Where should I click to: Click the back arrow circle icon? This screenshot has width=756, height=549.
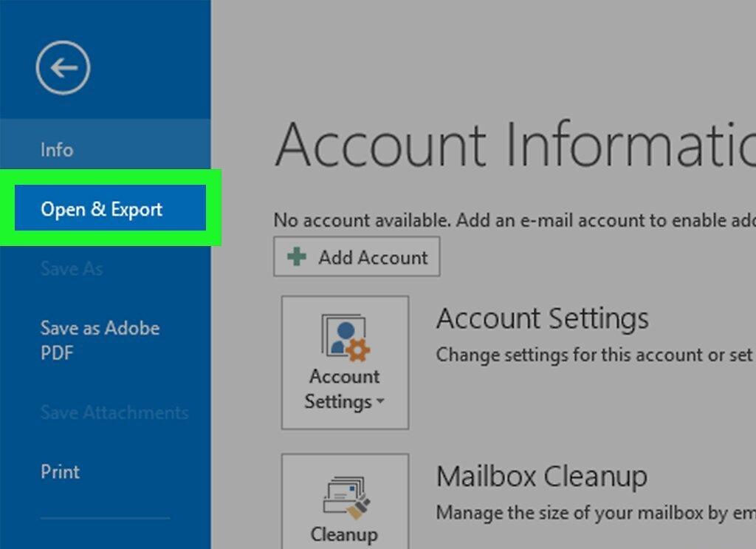pyautogui.click(x=63, y=67)
